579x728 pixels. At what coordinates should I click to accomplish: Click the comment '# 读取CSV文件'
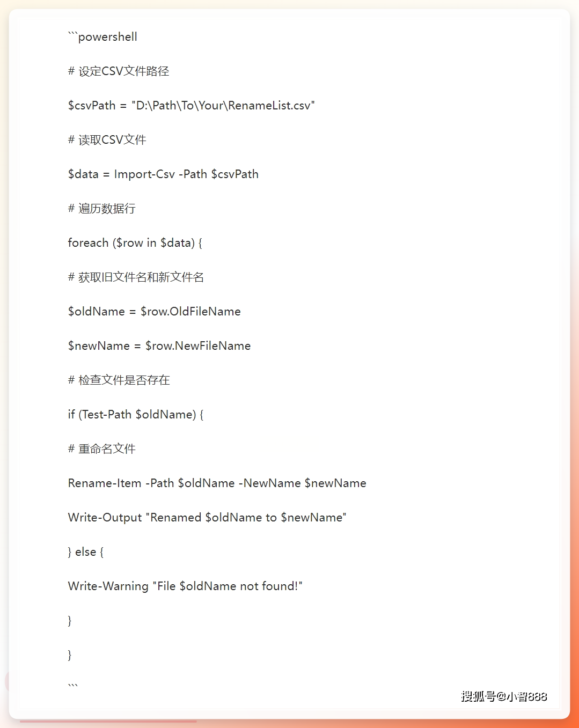coord(107,140)
